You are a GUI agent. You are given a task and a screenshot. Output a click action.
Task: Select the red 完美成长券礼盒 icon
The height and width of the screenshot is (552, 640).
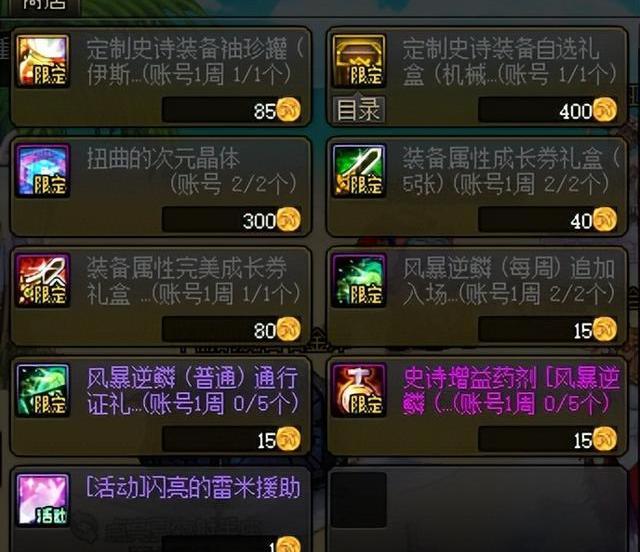[43, 280]
